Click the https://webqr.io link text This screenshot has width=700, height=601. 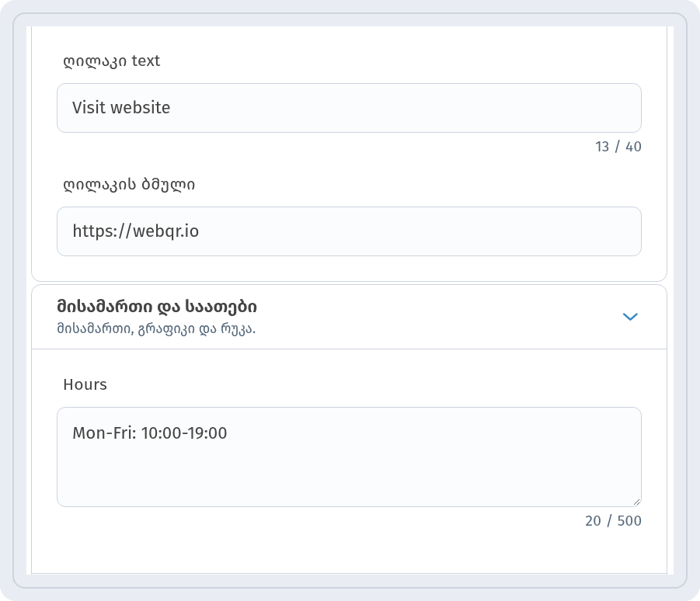(136, 231)
